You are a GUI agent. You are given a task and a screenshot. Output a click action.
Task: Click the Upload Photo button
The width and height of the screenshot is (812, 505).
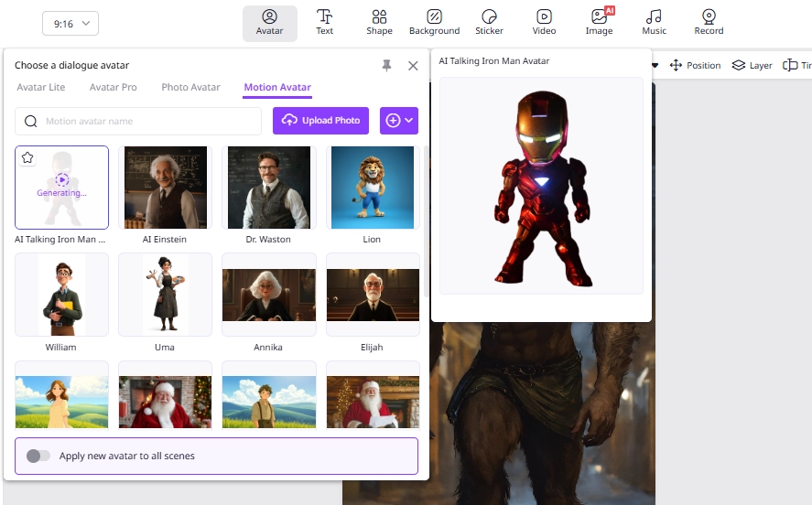pos(320,121)
